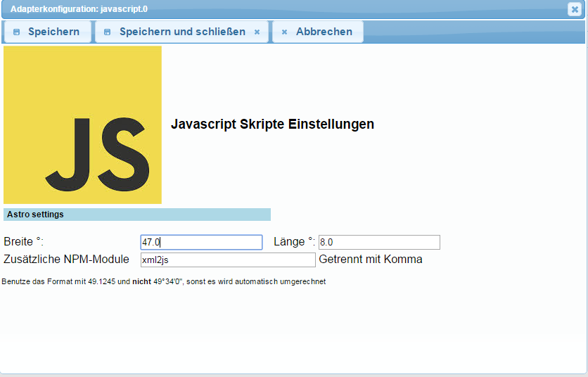
Task: Click Speichern und schließen button
Action: pos(182,32)
